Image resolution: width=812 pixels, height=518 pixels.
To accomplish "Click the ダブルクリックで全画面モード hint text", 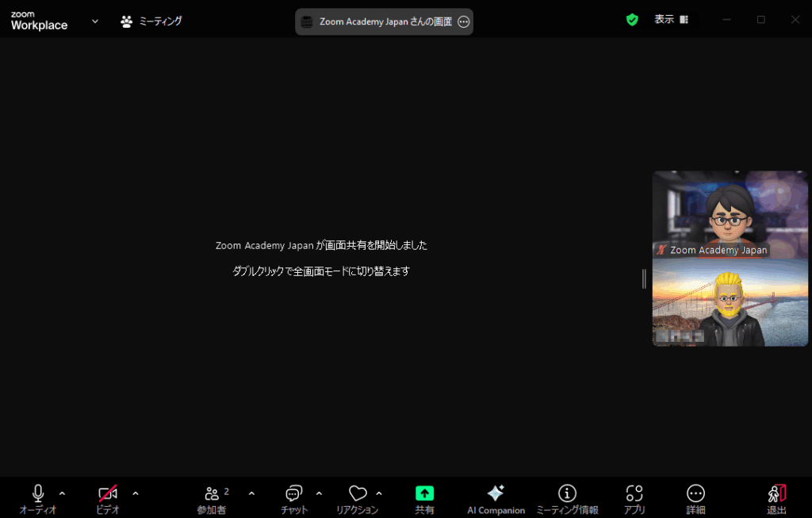I will (321, 271).
